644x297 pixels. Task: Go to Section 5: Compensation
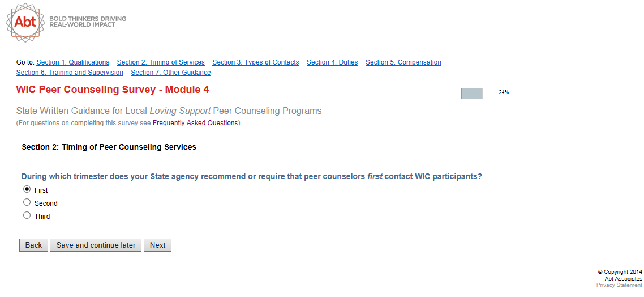403,62
